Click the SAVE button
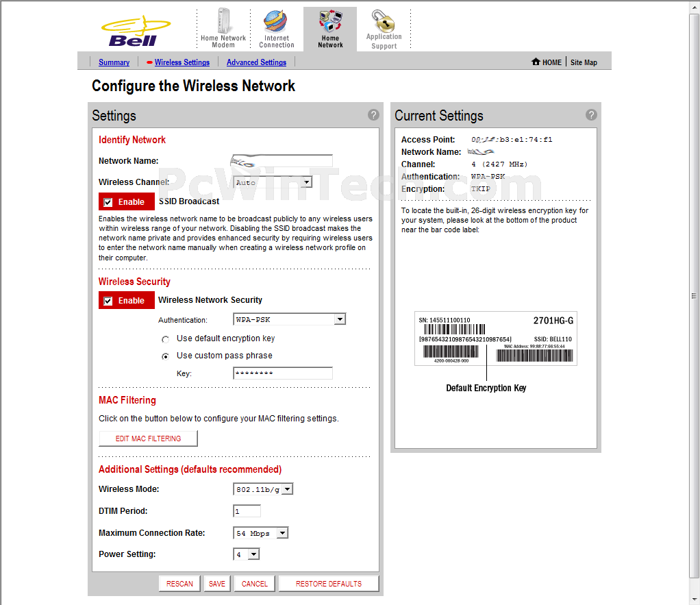 coord(217,584)
